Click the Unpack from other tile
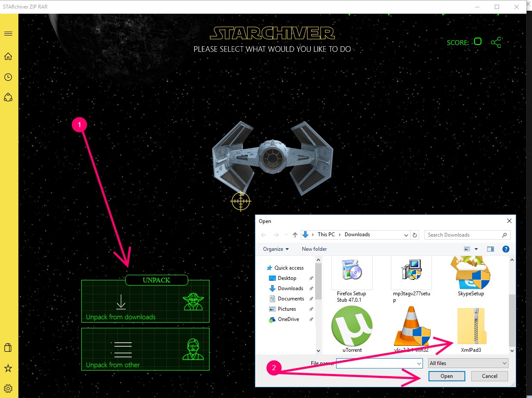 pyautogui.click(x=145, y=349)
